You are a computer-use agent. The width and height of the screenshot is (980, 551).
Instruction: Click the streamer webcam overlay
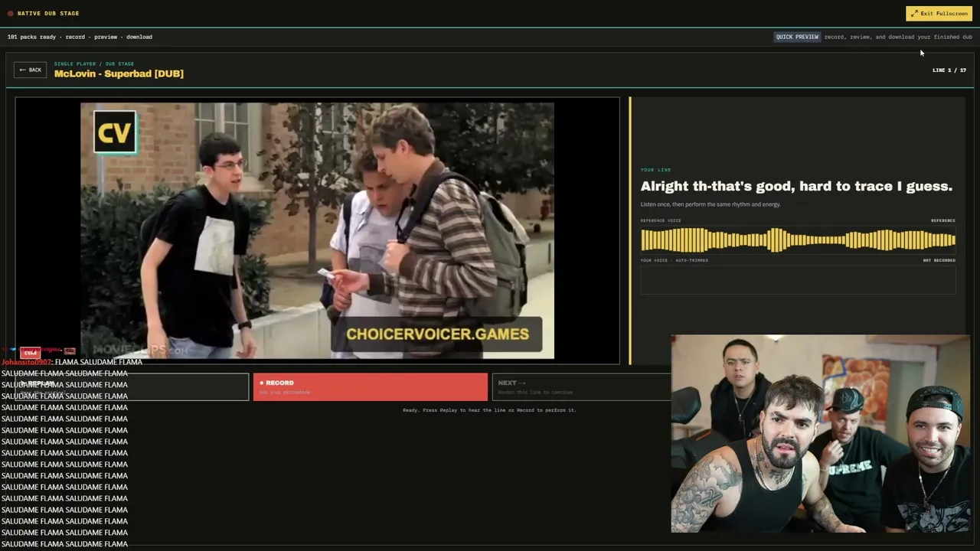coord(820,433)
